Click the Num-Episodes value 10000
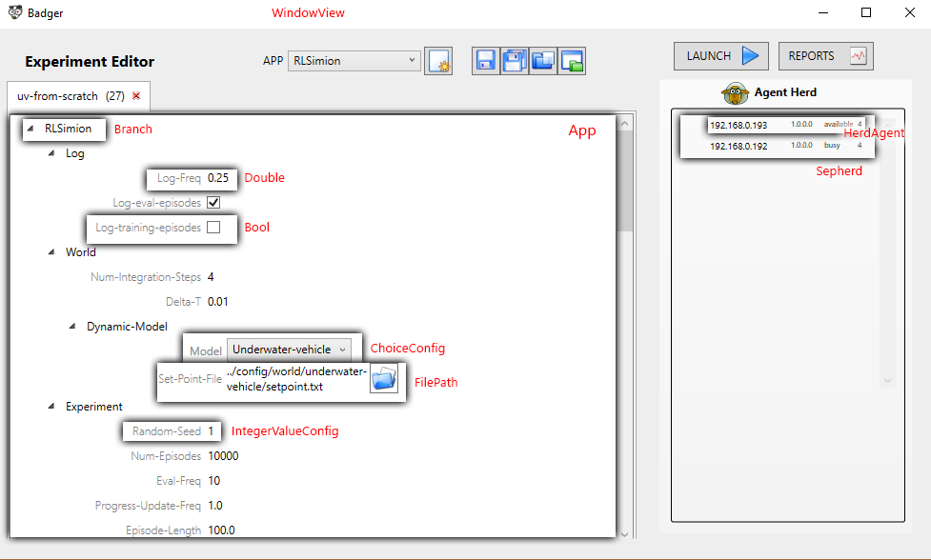Viewport: 931px width, 560px height. pyautogui.click(x=223, y=455)
